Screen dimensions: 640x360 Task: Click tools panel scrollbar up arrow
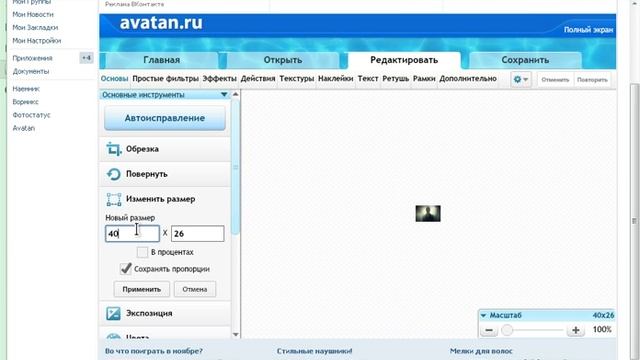click(236, 94)
